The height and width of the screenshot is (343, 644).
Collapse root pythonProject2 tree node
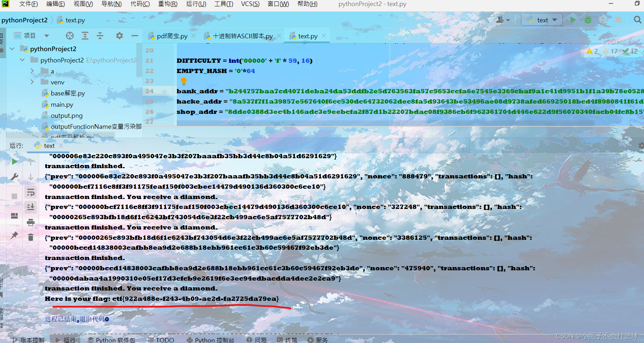point(12,49)
